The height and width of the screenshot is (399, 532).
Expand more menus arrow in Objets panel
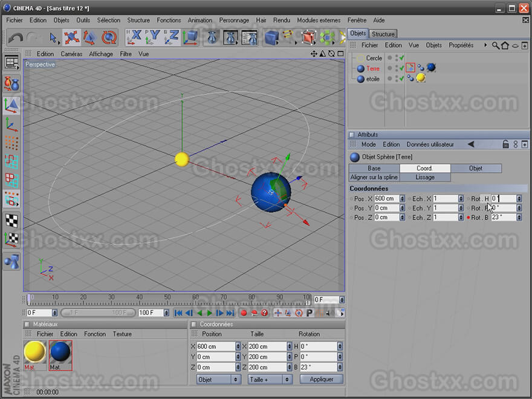[485, 45]
